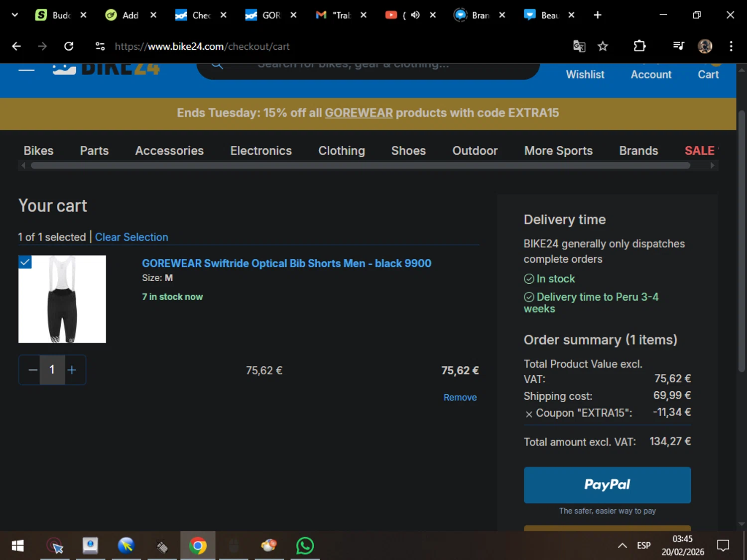
Task: Click Clear Selection link
Action: (131, 237)
